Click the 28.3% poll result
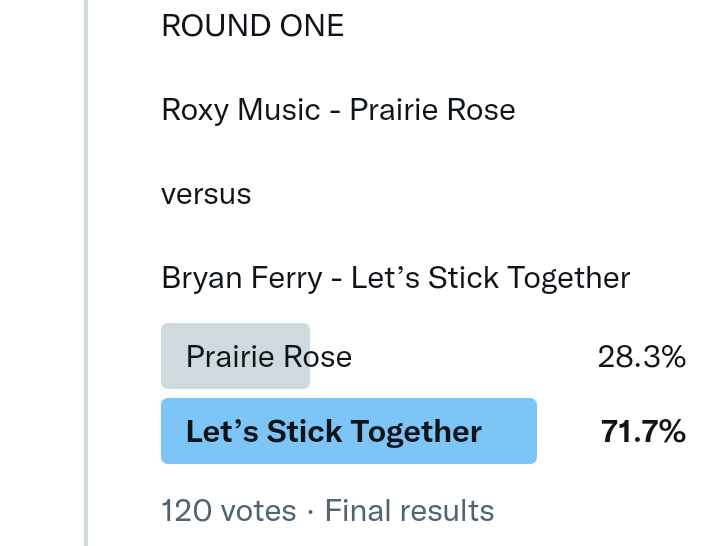The width and height of the screenshot is (720, 546). click(x=641, y=356)
